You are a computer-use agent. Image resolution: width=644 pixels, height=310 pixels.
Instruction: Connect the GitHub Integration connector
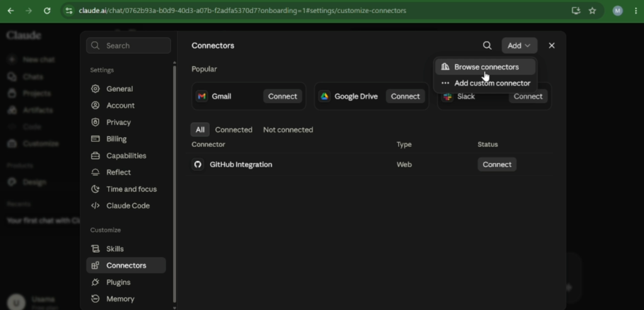pyautogui.click(x=497, y=165)
